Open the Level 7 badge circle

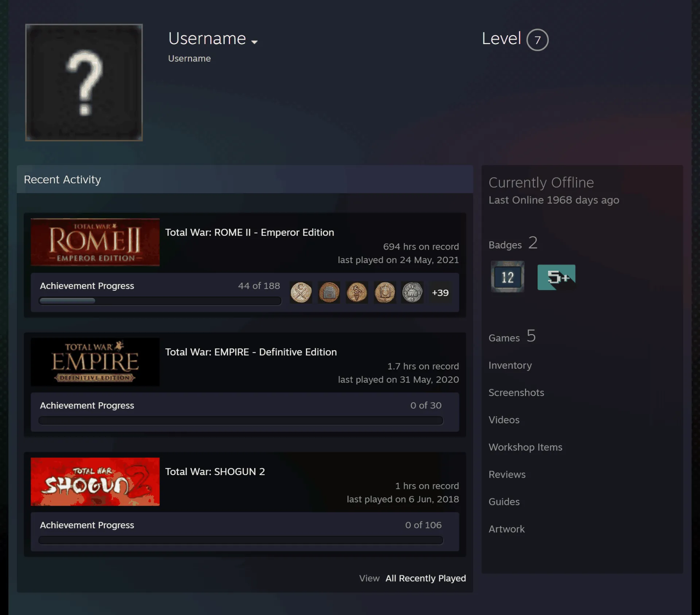pos(537,40)
